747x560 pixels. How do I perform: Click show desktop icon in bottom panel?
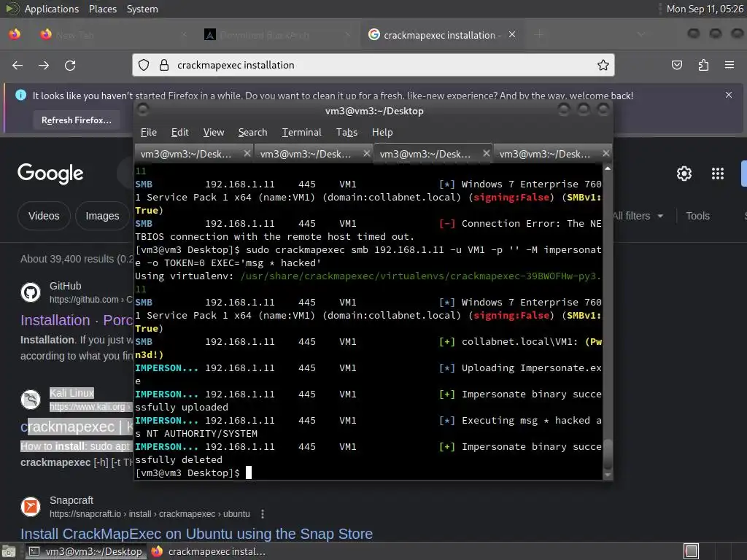(9, 551)
